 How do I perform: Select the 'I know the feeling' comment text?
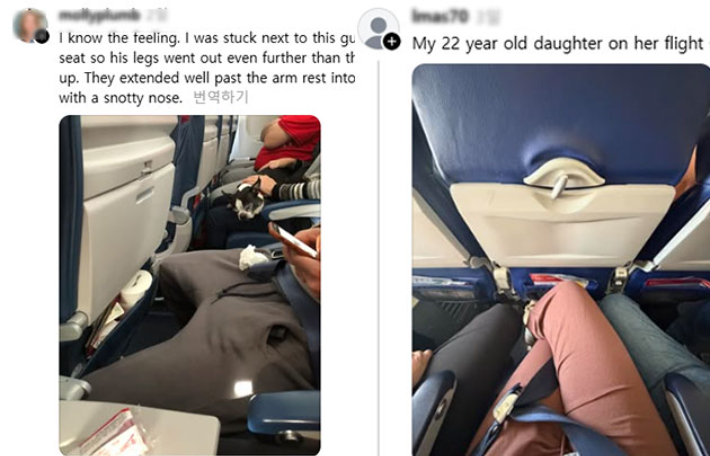pos(207,68)
